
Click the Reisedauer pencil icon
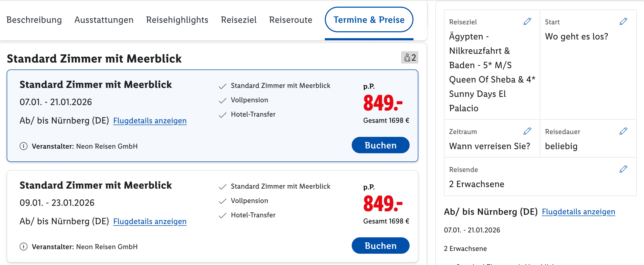(623, 131)
